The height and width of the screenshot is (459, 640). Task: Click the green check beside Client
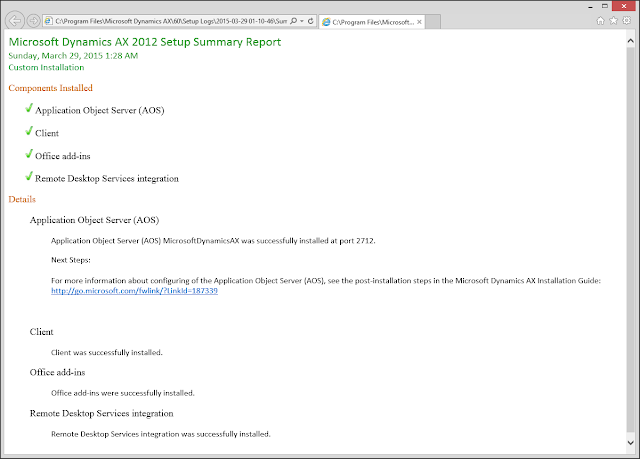tap(29, 131)
